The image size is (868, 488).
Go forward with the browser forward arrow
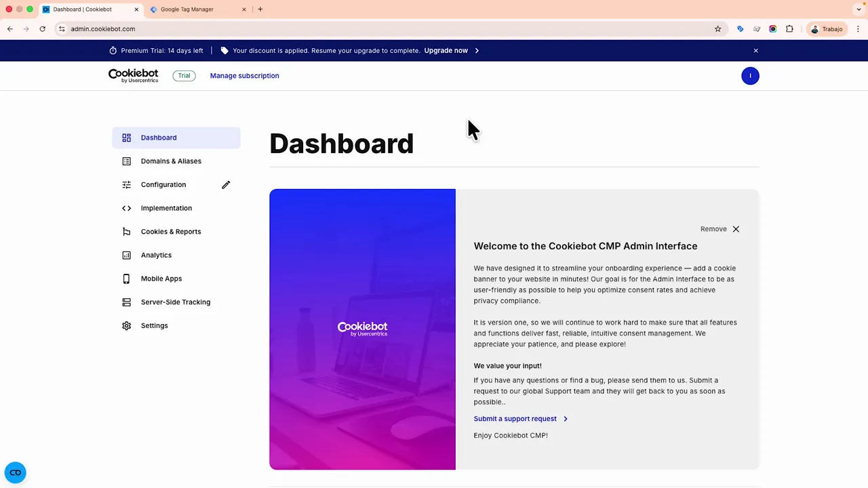[26, 29]
